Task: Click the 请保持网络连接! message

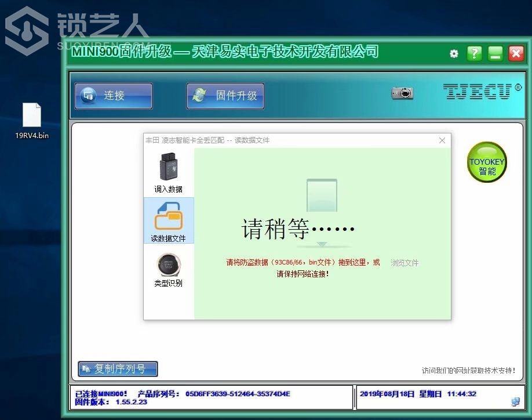Action: (303, 274)
